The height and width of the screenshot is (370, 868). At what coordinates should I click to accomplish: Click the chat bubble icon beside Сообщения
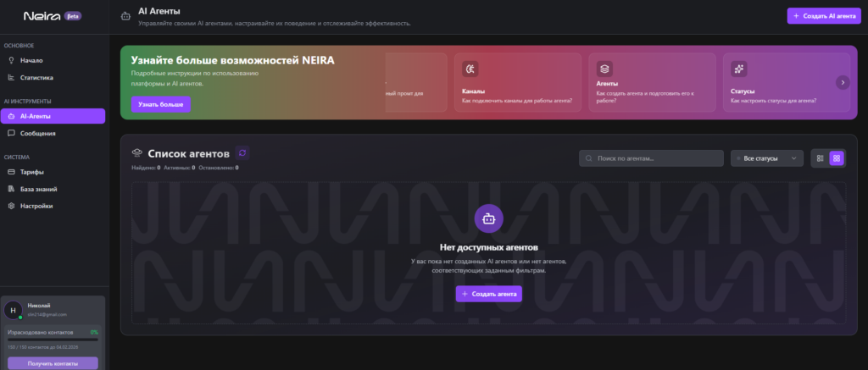pyautogui.click(x=11, y=133)
